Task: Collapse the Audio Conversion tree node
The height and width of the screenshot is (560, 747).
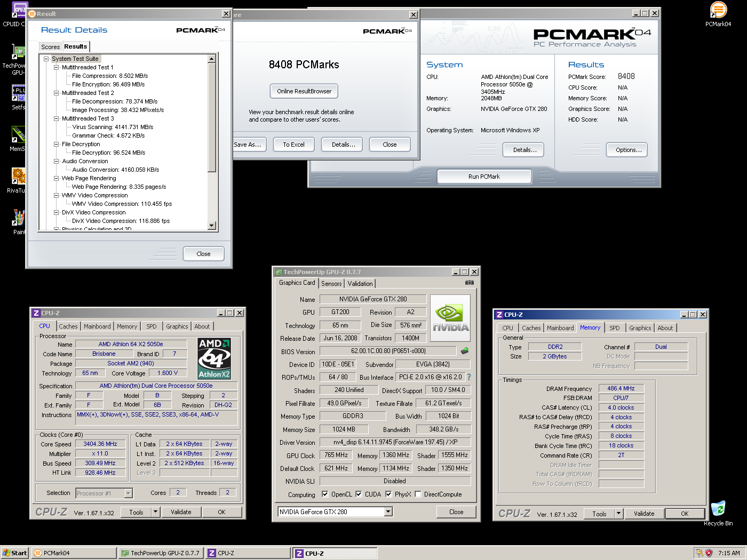Action: [57, 161]
